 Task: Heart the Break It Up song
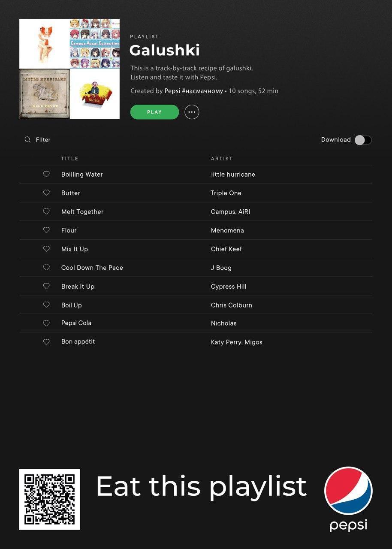pos(46,286)
